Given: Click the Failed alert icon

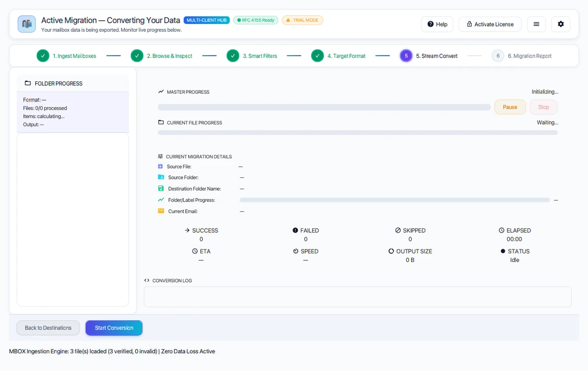Looking at the screenshot, I should point(295,230).
